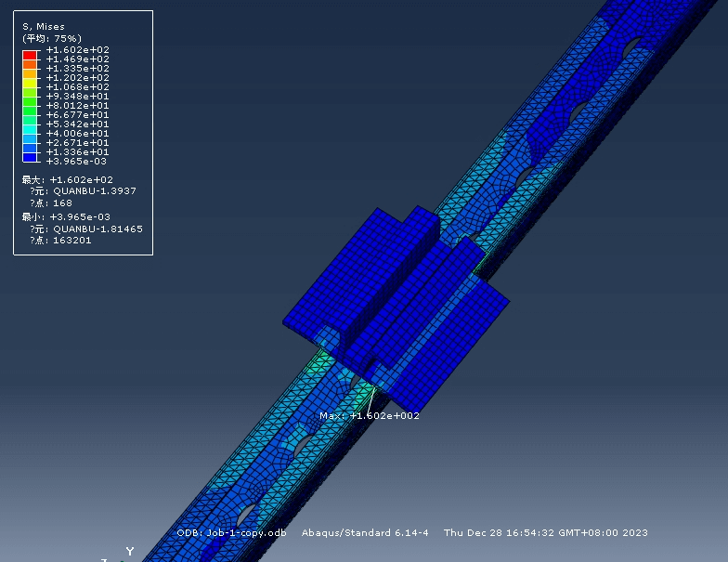
Task: Click the 'Max: +1.602e+002' annotation
Action: coord(370,416)
